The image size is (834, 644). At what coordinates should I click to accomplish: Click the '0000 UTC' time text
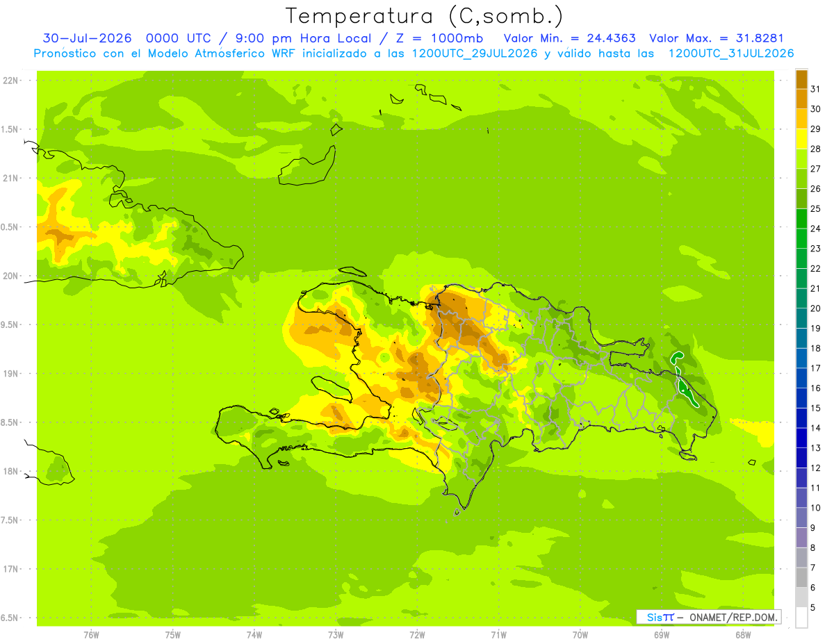tap(179, 38)
